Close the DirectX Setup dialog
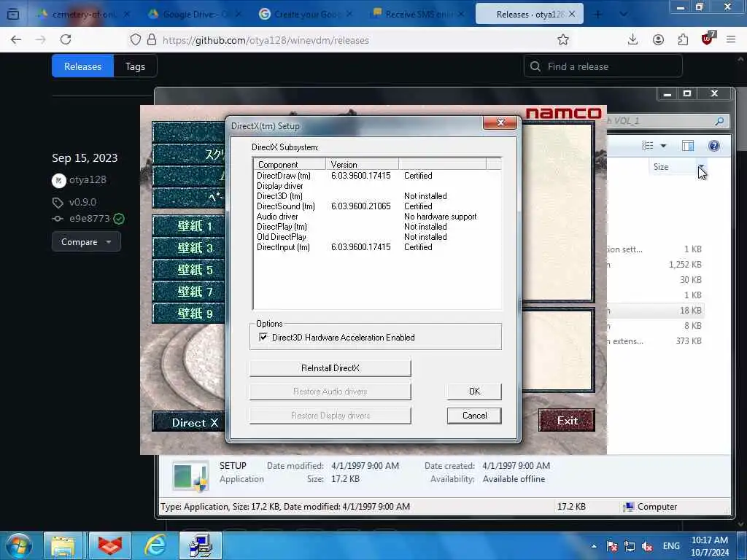 [500, 122]
